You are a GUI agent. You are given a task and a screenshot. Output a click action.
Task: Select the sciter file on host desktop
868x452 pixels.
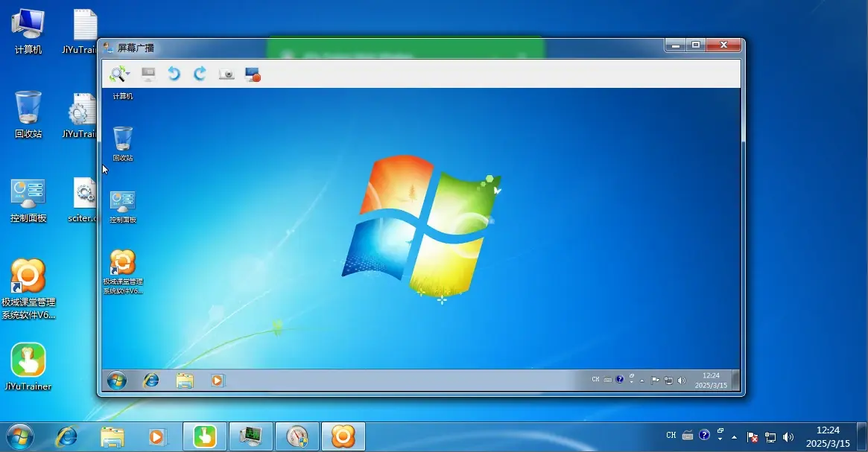coord(83,200)
